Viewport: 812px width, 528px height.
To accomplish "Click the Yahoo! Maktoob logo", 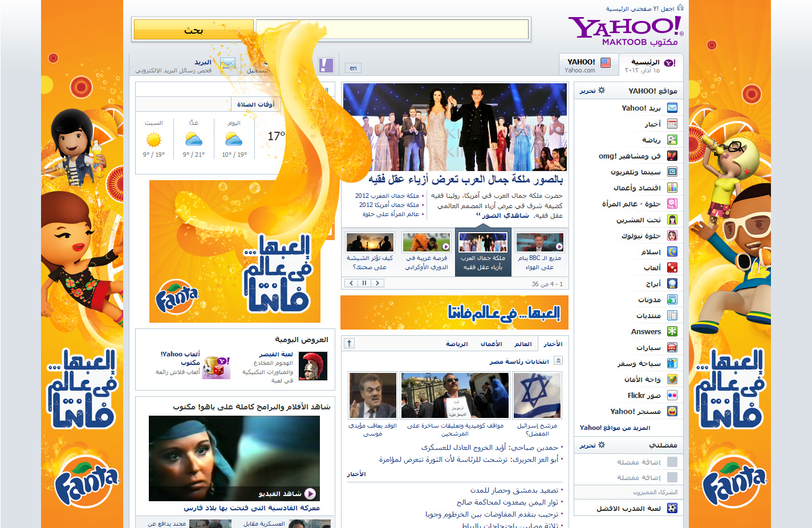I will (625, 30).
